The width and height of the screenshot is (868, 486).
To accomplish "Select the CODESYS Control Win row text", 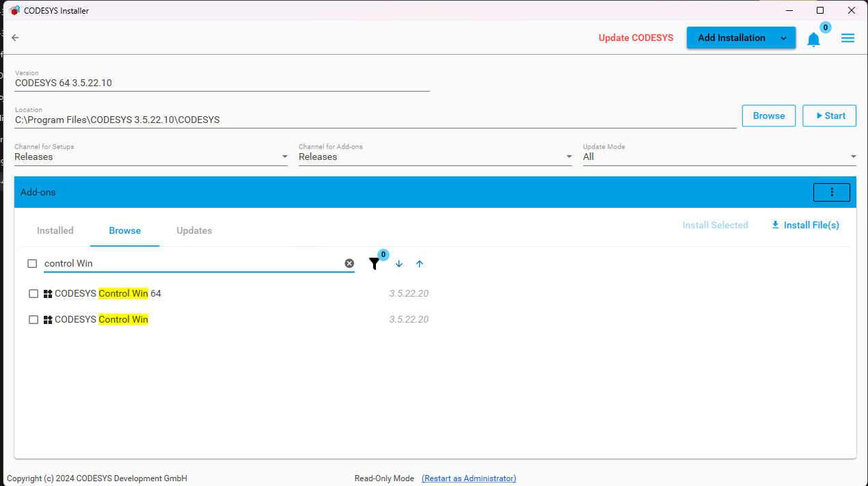I will click(x=101, y=319).
